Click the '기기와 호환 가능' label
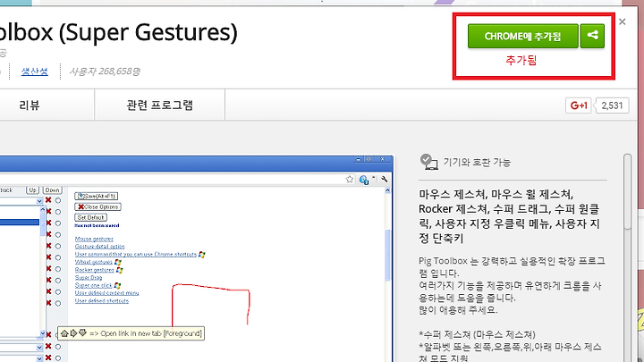 pyautogui.click(x=477, y=162)
